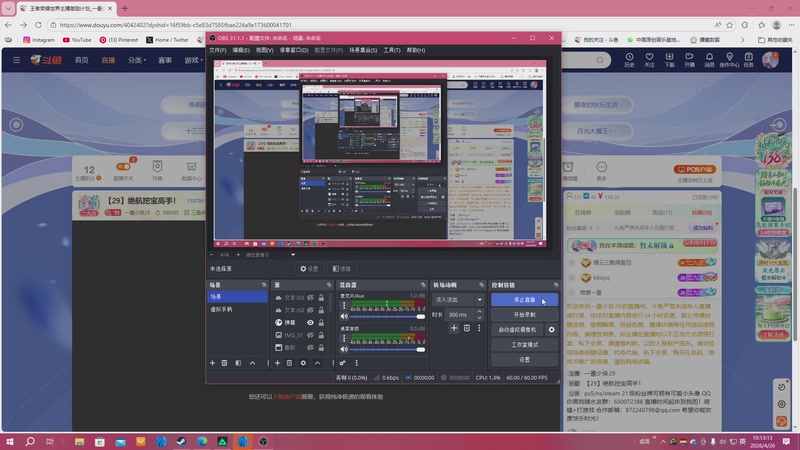Open source properties button above the scenes panel
Image resolution: width=800 pixels, height=450 pixels.
pyautogui.click(x=309, y=268)
